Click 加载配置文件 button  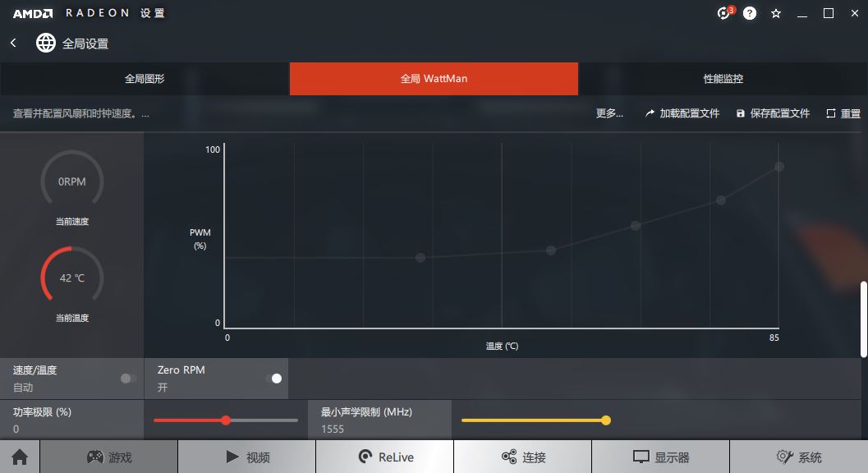682,113
